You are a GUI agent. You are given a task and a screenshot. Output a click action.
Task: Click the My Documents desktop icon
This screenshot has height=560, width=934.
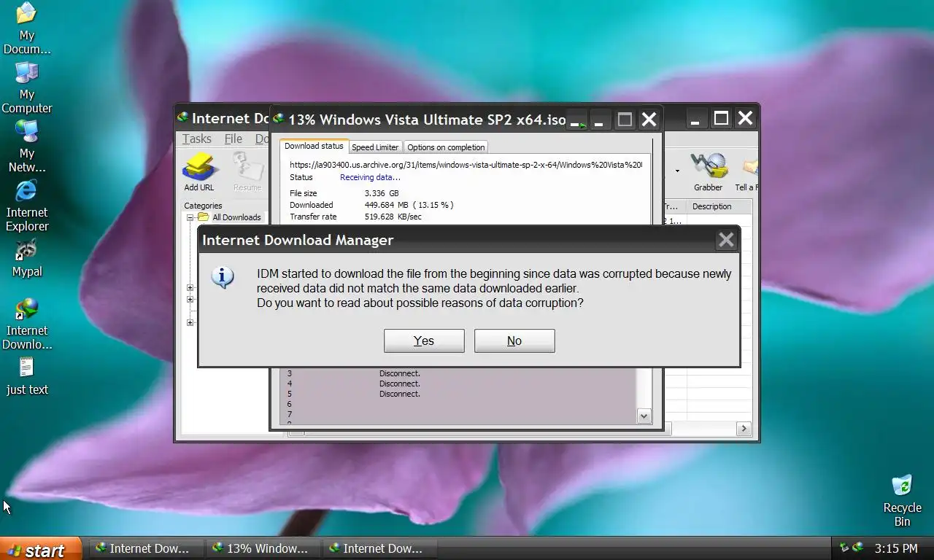point(27,28)
